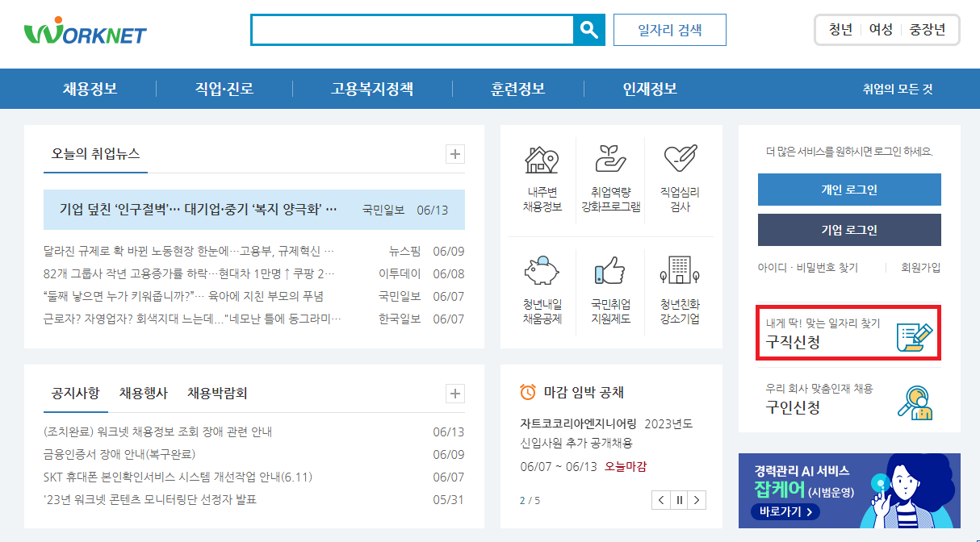Screen dimensions: 980x542
Task: Click the search magnifier icon
Action: click(590, 30)
